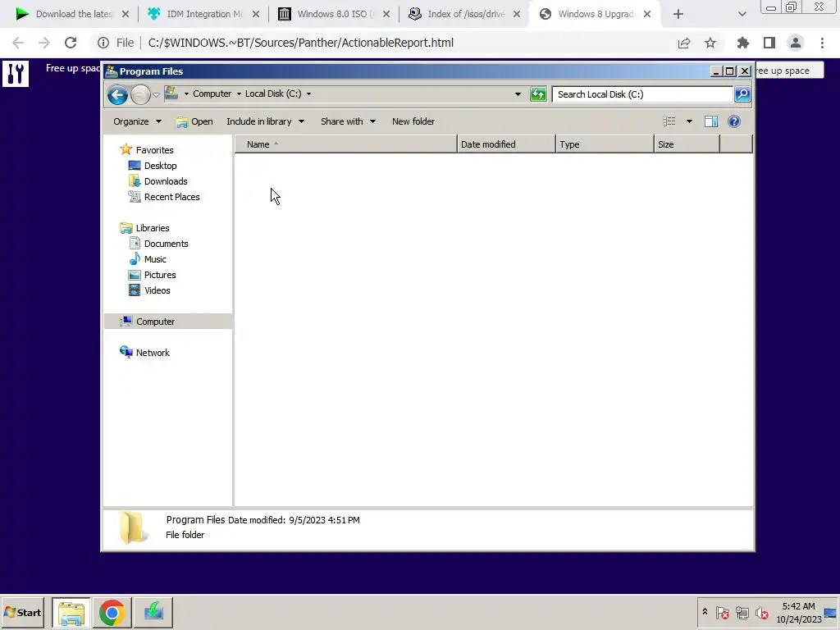This screenshot has height=630, width=840.
Task: Toggle the preview pane icon
Action: click(711, 121)
